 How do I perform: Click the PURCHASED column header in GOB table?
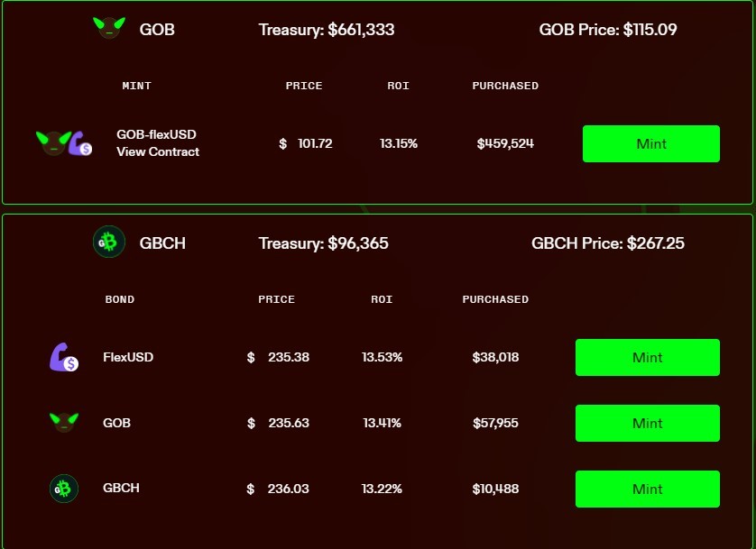(505, 86)
